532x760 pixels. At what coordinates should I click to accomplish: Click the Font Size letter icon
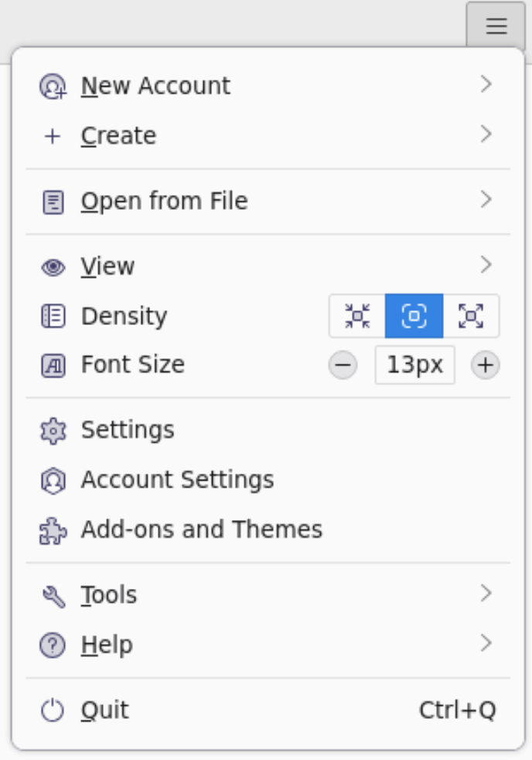[x=53, y=365]
